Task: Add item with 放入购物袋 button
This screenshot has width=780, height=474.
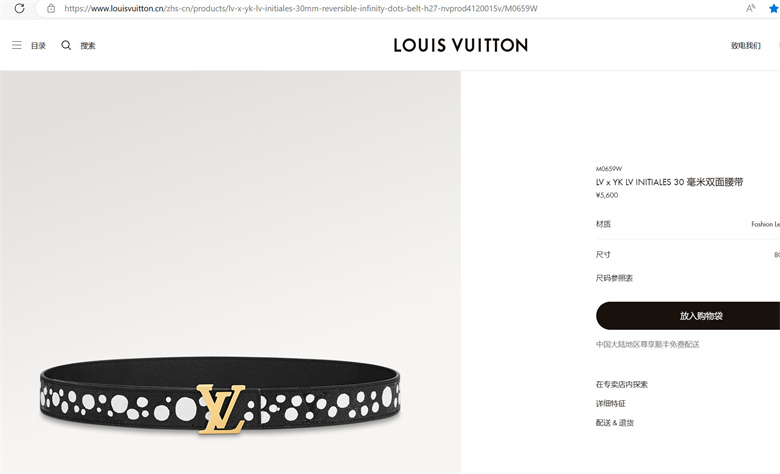Action: pyautogui.click(x=688, y=315)
